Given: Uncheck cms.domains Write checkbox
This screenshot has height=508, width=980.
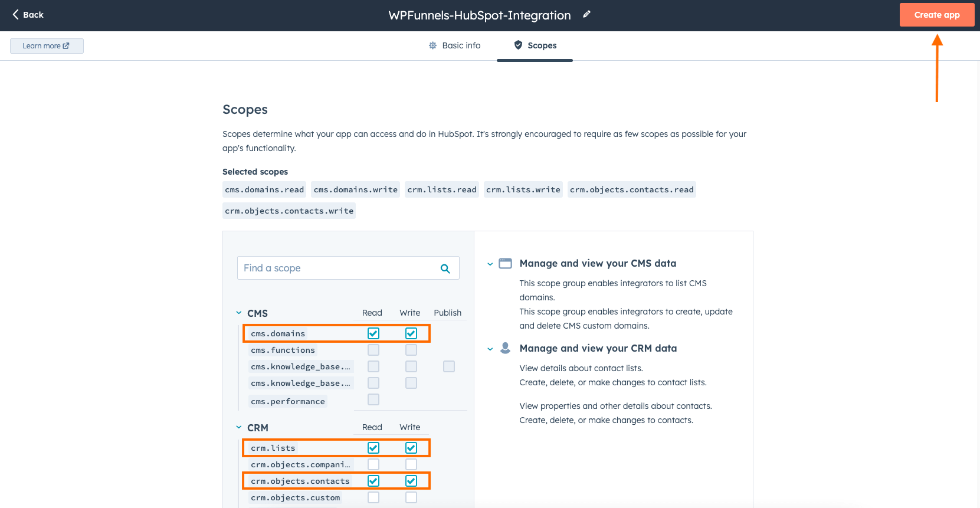Looking at the screenshot, I should point(411,333).
